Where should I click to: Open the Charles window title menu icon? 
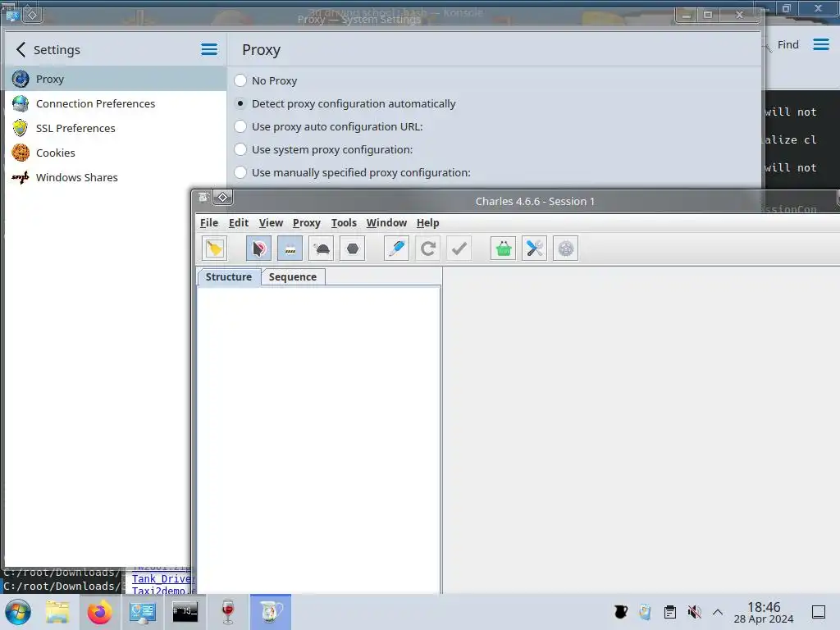tap(203, 197)
